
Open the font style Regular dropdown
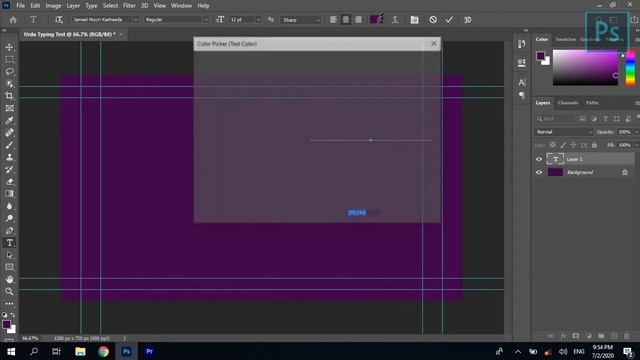click(206, 20)
